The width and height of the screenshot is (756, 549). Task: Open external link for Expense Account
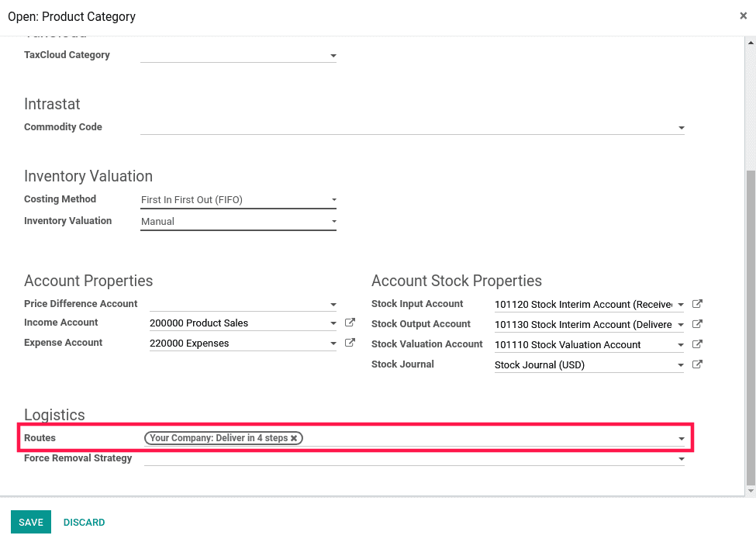click(x=350, y=343)
